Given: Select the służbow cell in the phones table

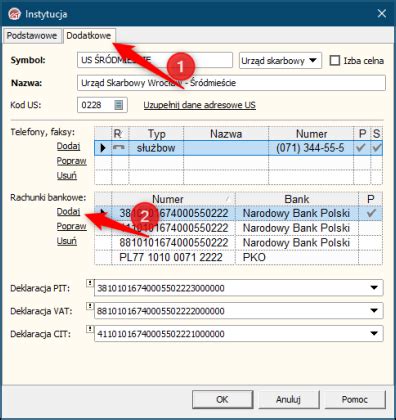Looking at the screenshot, I should 156,148.
